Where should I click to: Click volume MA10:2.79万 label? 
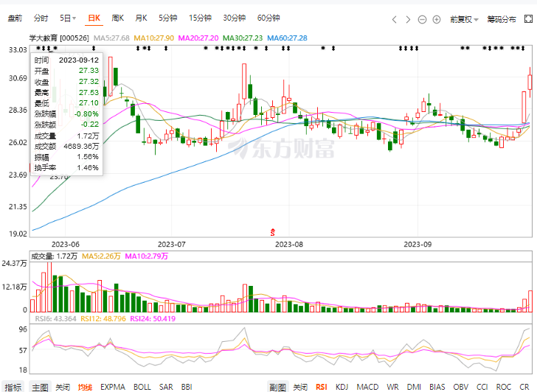point(146,256)
